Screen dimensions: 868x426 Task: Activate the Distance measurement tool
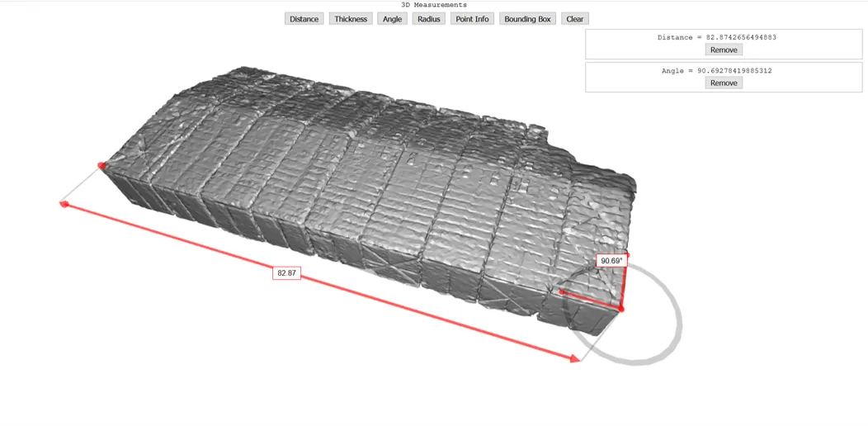(304, 19)
